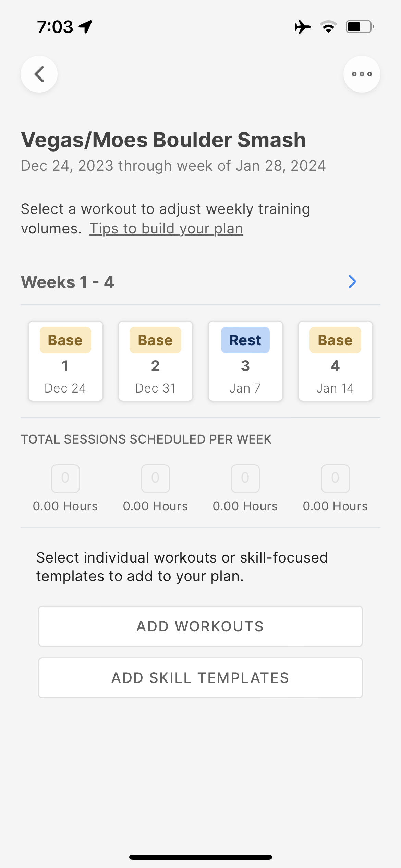Go to next weeks with blue chevron
Image resolution: width=401 pixels, height=868 pixels.
click(352, 282)
